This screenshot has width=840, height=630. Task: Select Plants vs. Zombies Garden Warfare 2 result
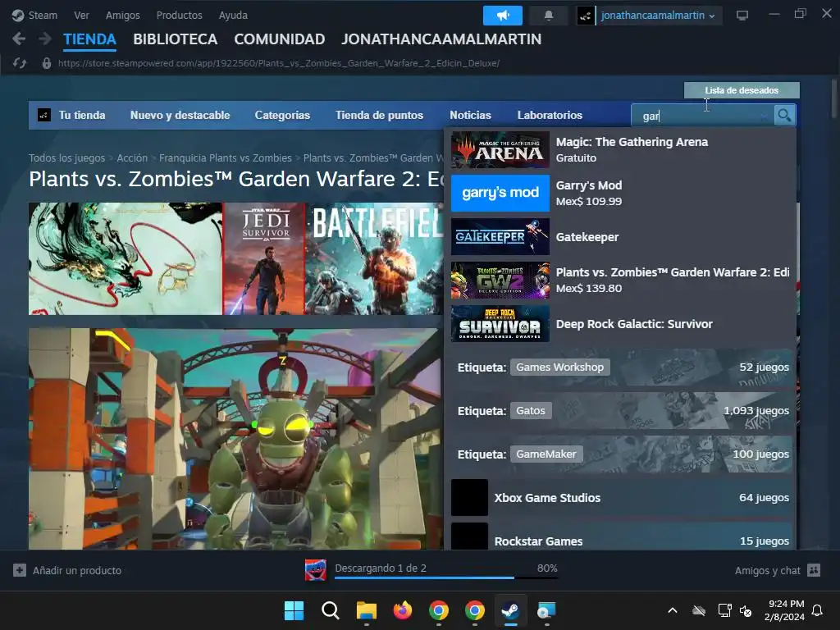622,281
